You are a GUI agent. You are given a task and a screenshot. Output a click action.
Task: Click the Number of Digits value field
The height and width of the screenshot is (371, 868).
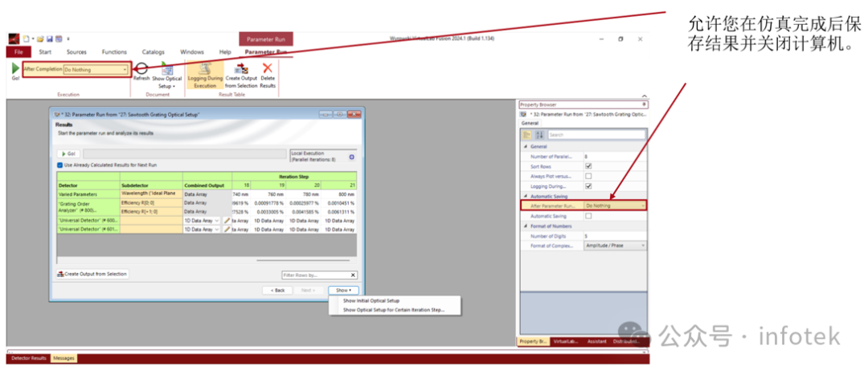pos(615,236)
